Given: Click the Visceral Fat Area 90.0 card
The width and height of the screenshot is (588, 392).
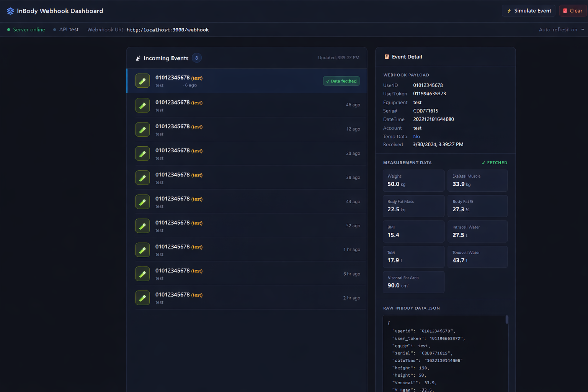Looking at the screenshot, I should point(414,282).
